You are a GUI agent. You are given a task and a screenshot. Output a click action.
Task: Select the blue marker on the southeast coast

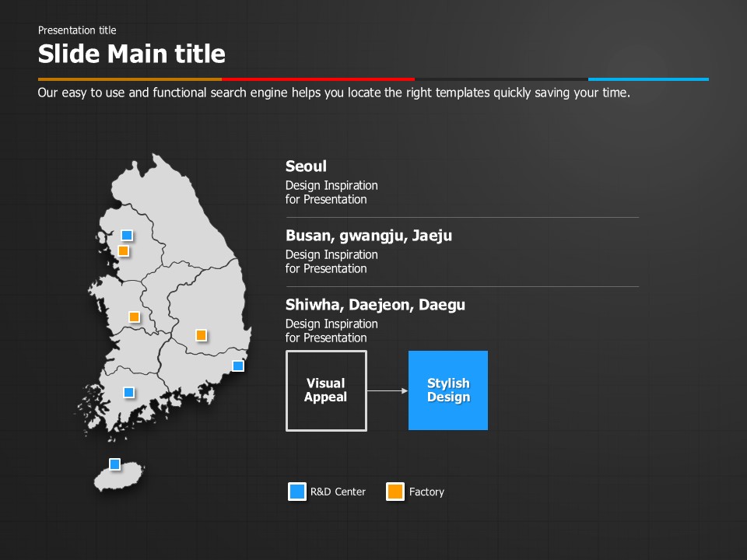click(238, 366)
